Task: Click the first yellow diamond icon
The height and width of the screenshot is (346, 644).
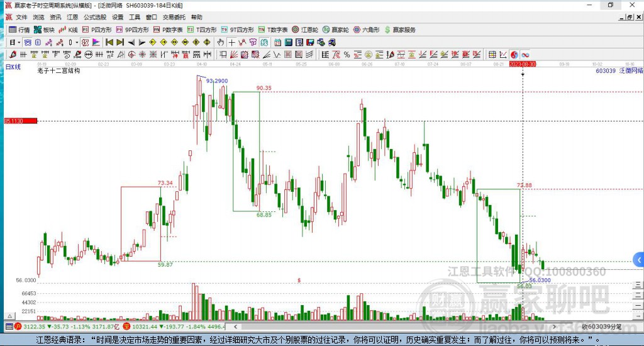Action: tap(153, 42)
